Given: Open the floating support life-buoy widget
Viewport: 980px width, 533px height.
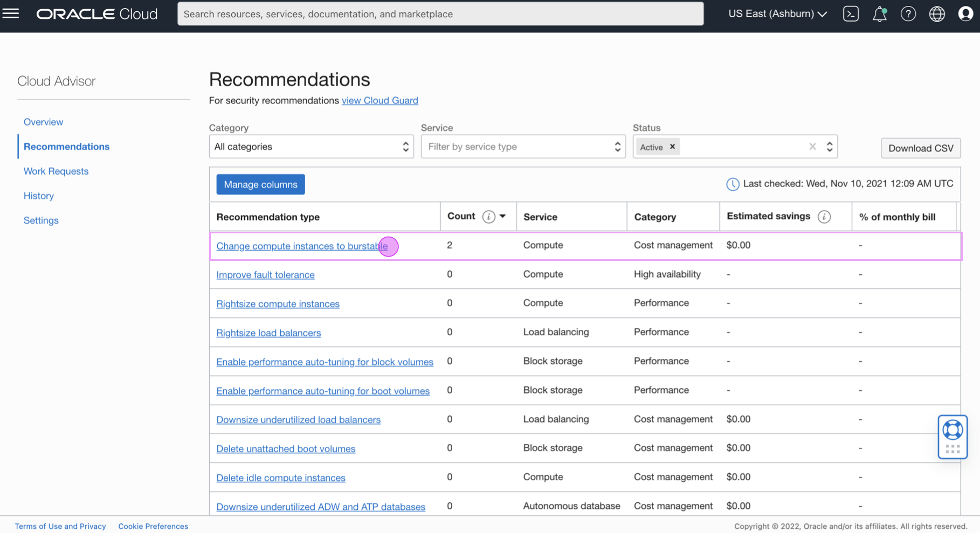Looking at the screenshot, I should [x=953, y=430].
